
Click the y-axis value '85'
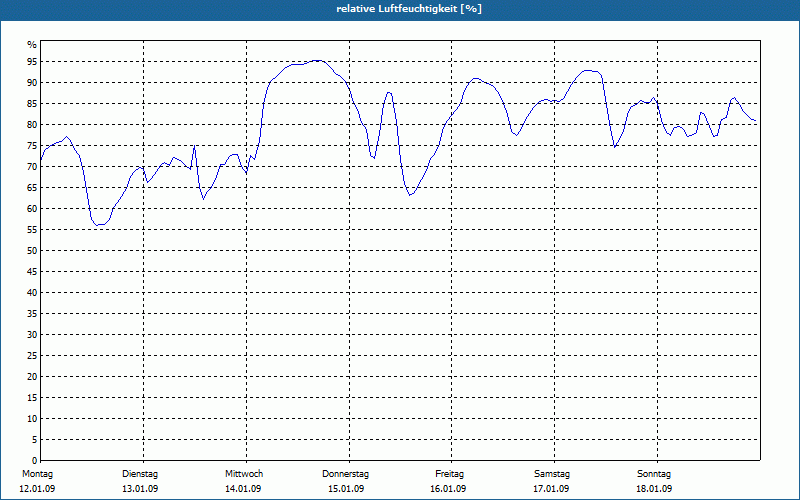(x=32, y=104)
